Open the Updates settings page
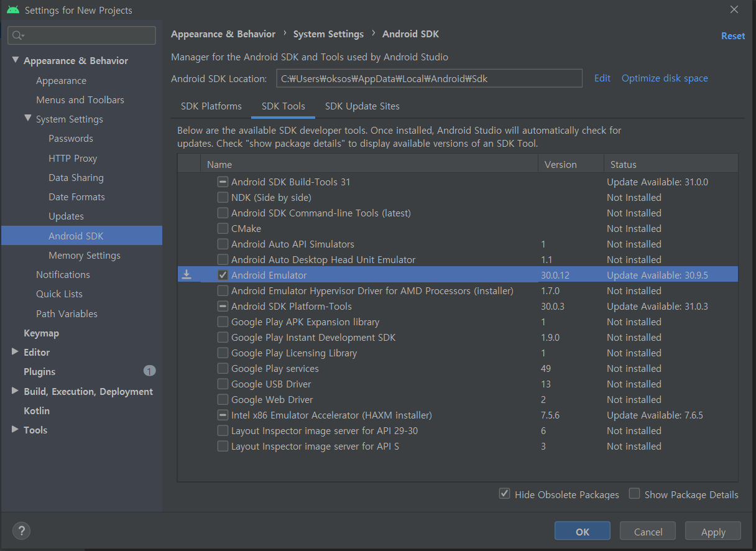This screenshot has width=756, height=551. [66, 216]
